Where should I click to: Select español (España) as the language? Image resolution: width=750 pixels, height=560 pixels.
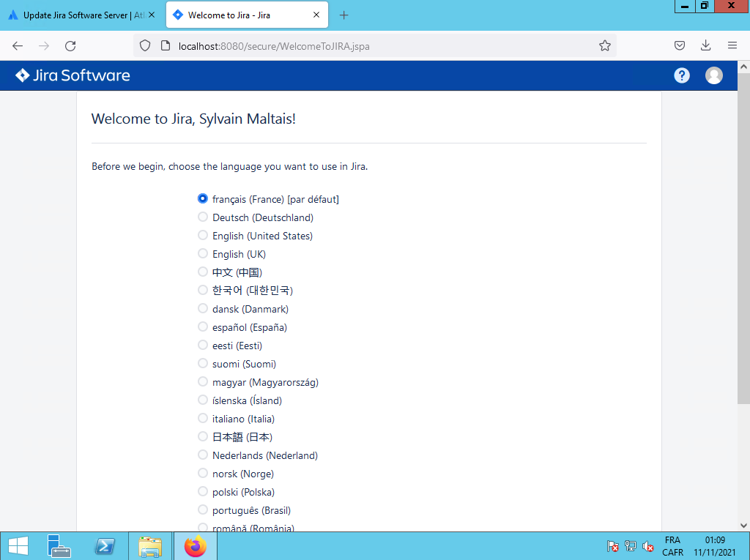pyautogui.click(x=203, y=327)
